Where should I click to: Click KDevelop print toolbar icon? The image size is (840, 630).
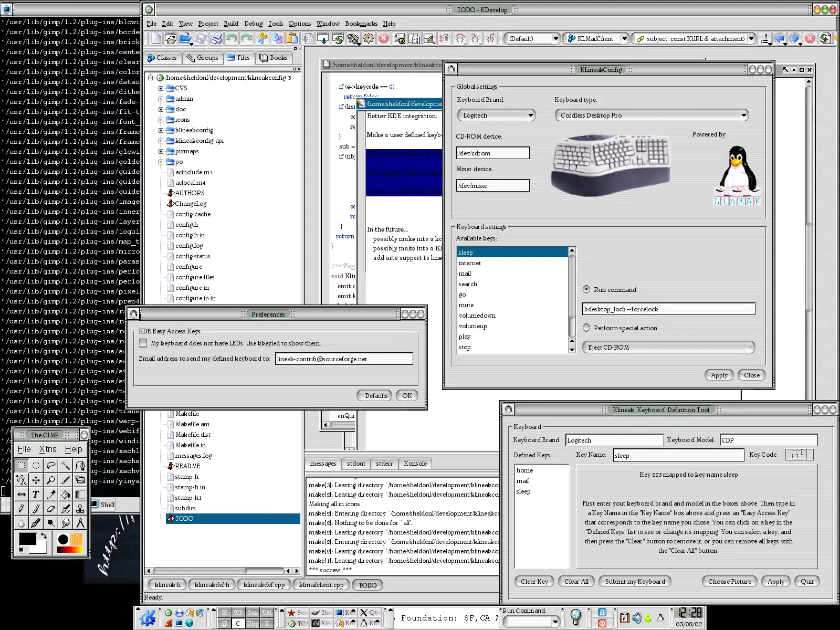216,38
